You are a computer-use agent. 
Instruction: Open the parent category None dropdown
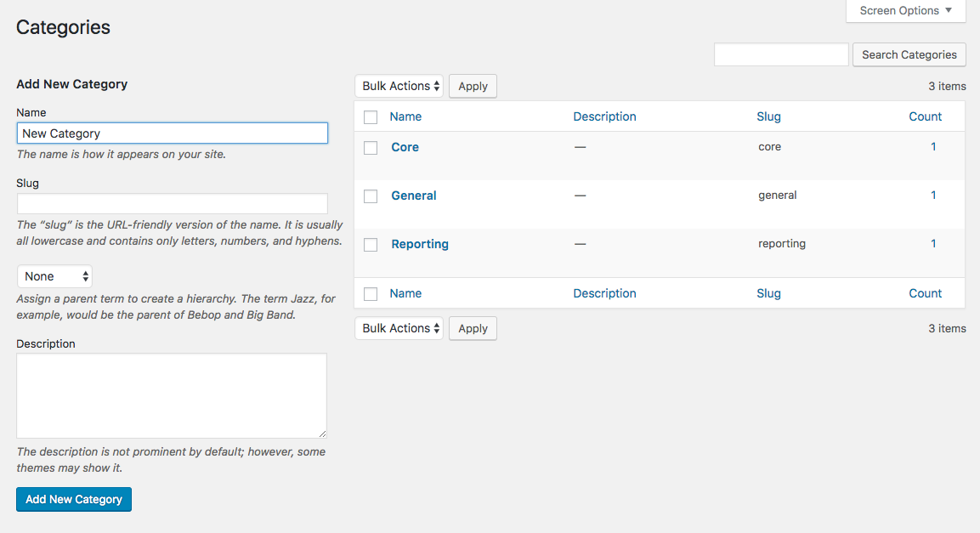tap(54, 276)
